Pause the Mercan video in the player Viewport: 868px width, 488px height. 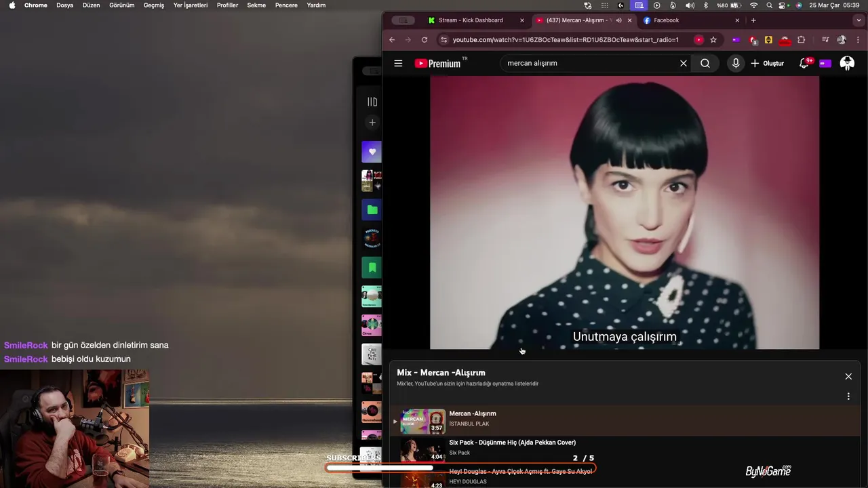[625, 212]
